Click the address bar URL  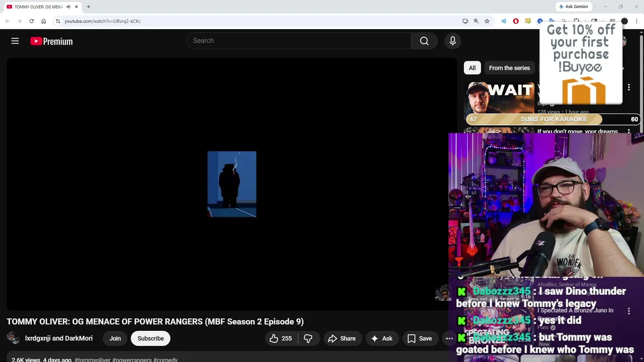[103, 21]
